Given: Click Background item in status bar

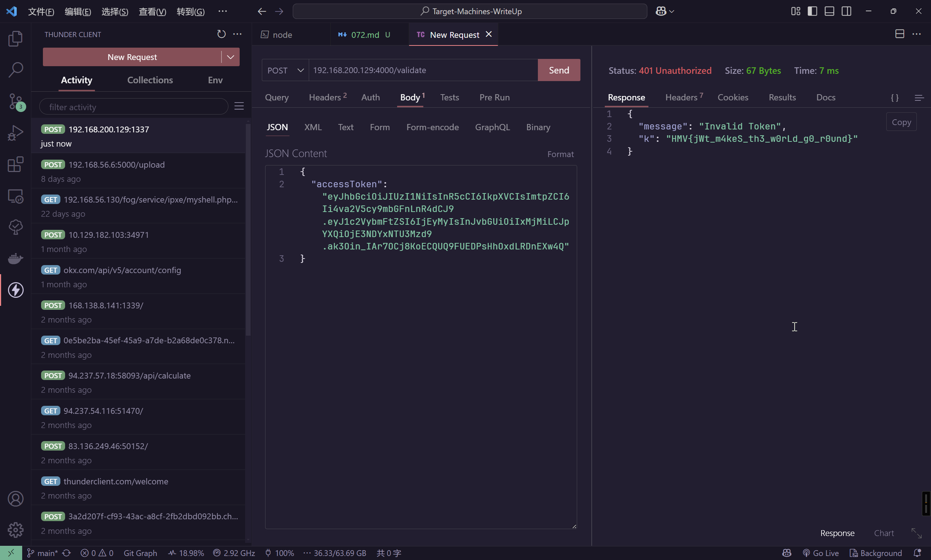Looking at the screenshot, I should point(875,553).
